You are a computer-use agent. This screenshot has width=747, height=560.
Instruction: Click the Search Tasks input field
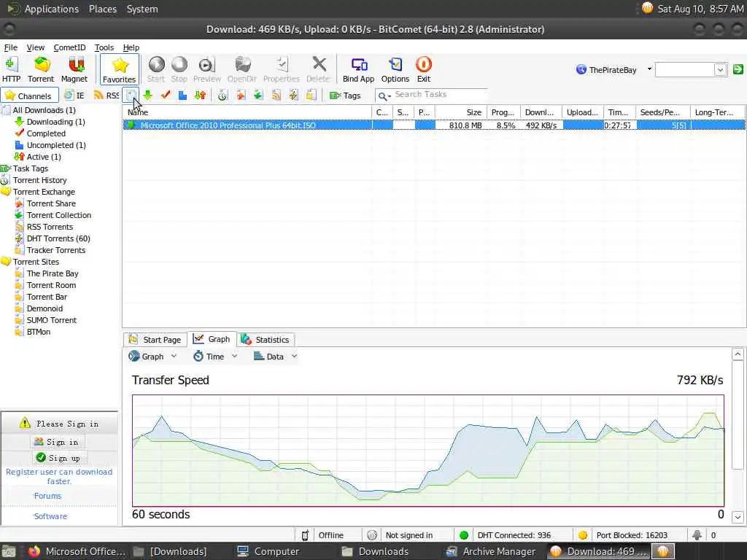pos(441,95)
